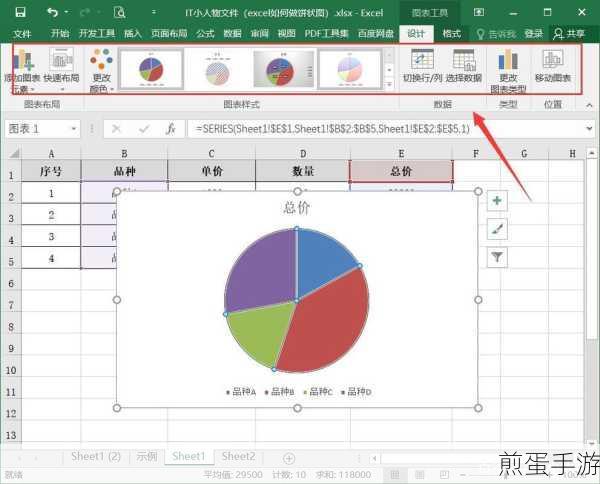This screenshot has width=600, height=484.
Task: Switch to the Review tab
Action: (x=259, y=34)
